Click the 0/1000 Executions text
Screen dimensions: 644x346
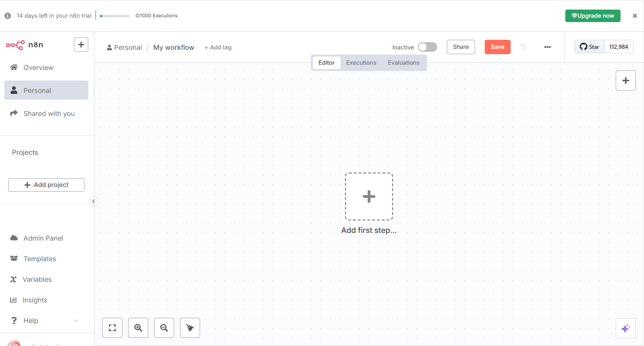[x=156, y=16]
